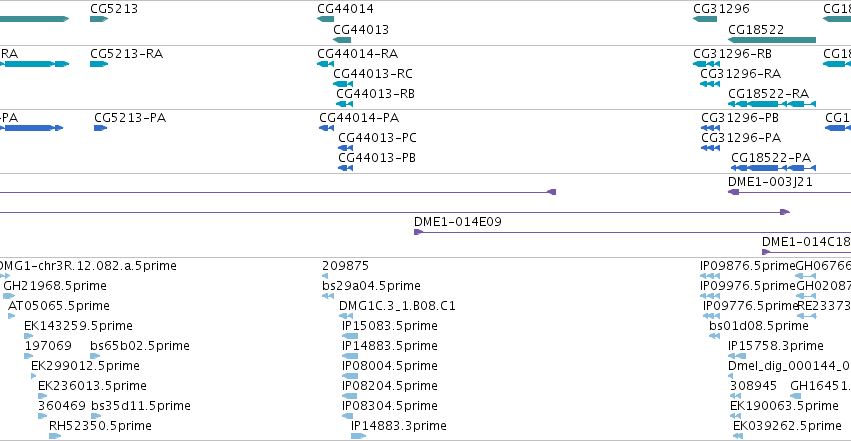Select the IP08004.5prime EST label
This screenshot has width=851, height=441.
coord(390,366)
